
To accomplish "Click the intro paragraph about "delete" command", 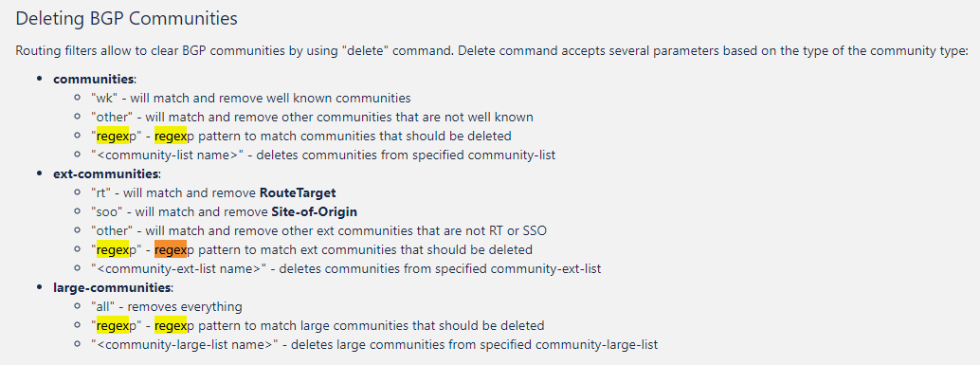I will [x=492, y=51].
